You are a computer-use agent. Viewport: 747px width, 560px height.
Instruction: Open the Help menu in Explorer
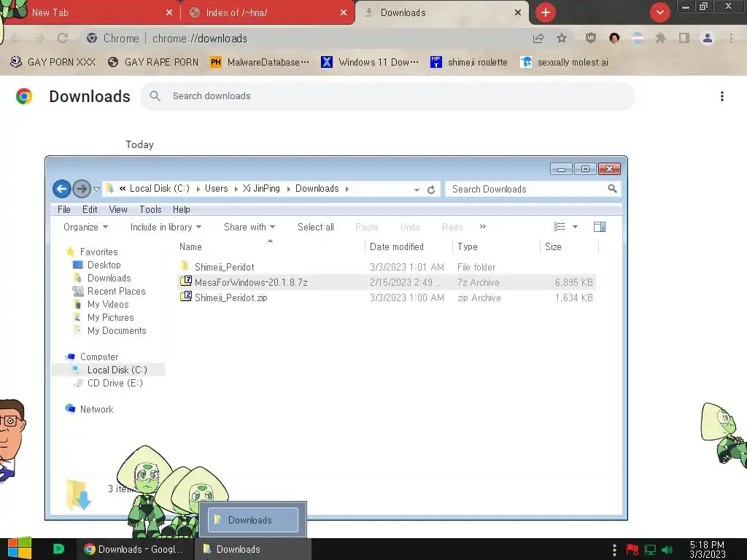tap(181, 209)
